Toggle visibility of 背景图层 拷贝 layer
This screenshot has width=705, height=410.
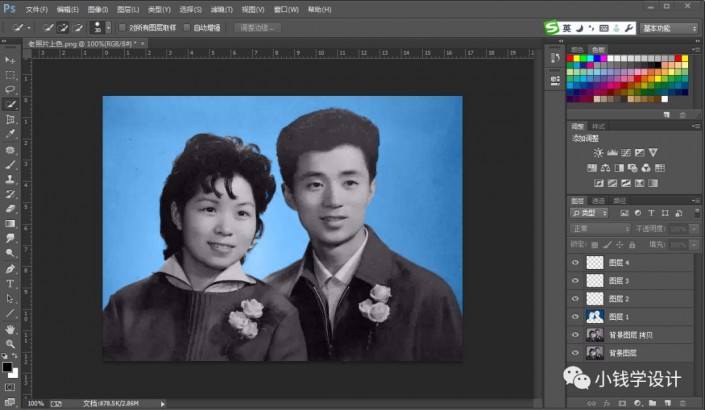coord(574,335)
